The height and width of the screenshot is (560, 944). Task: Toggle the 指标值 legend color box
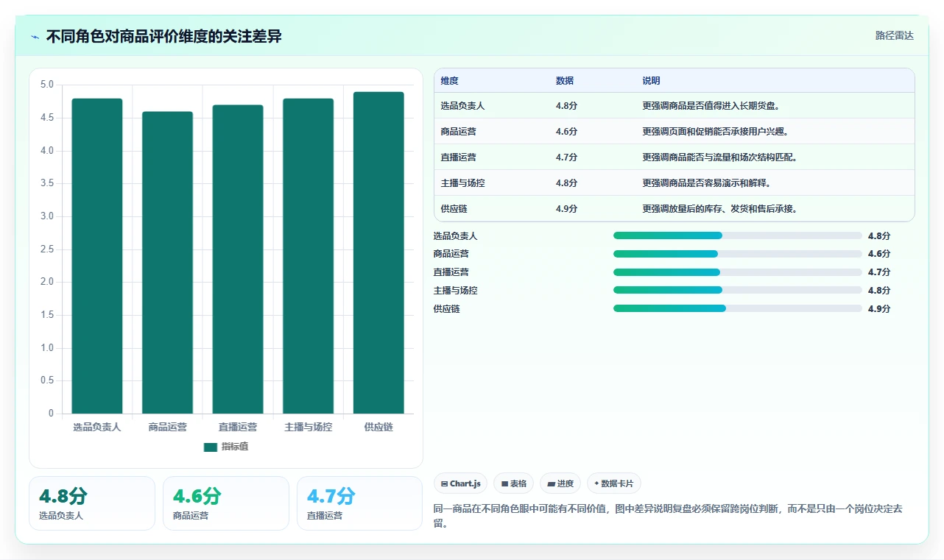coord(211,447)
